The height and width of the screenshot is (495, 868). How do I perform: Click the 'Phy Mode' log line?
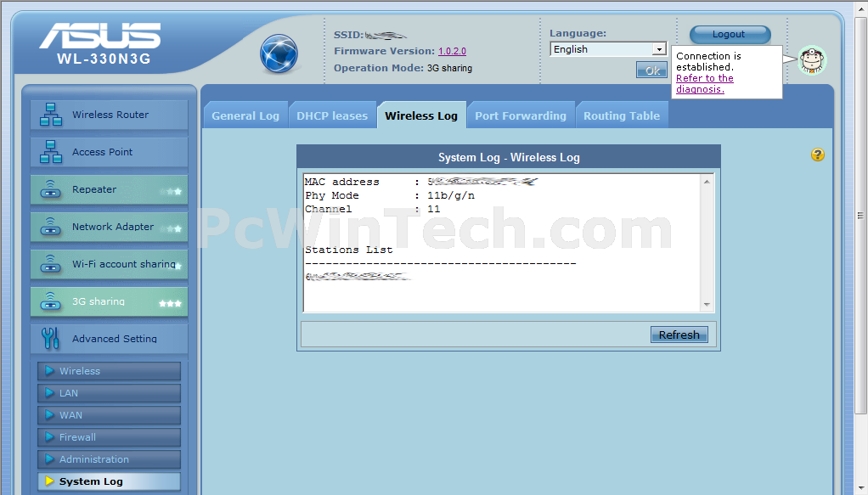pyautogui.click(x=390, y=195)
